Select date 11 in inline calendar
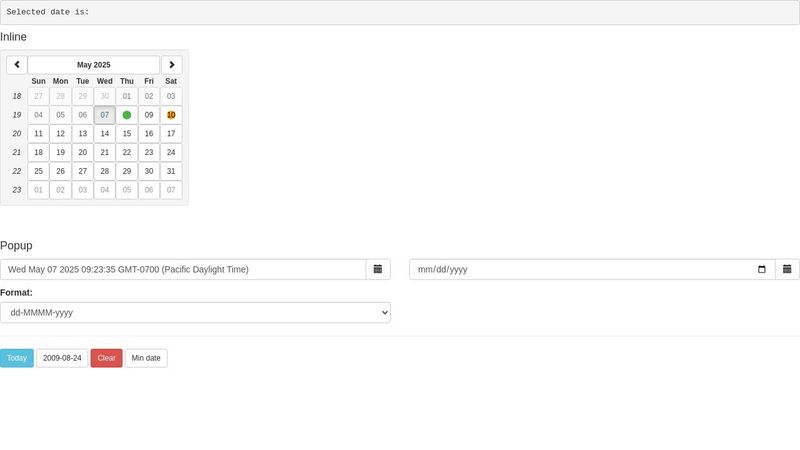800x450 pixels. click(38, 134)
